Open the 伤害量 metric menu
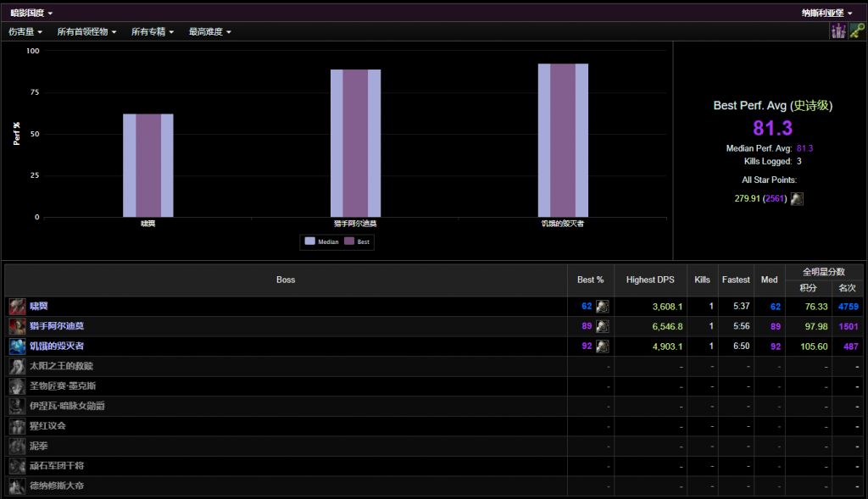The image size is (868, 499). pos(25,31)
